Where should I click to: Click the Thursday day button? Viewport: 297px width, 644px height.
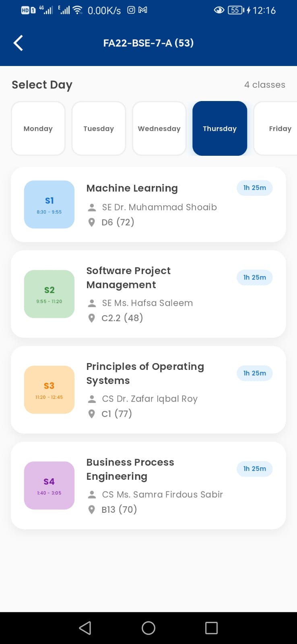pos(220,128)
